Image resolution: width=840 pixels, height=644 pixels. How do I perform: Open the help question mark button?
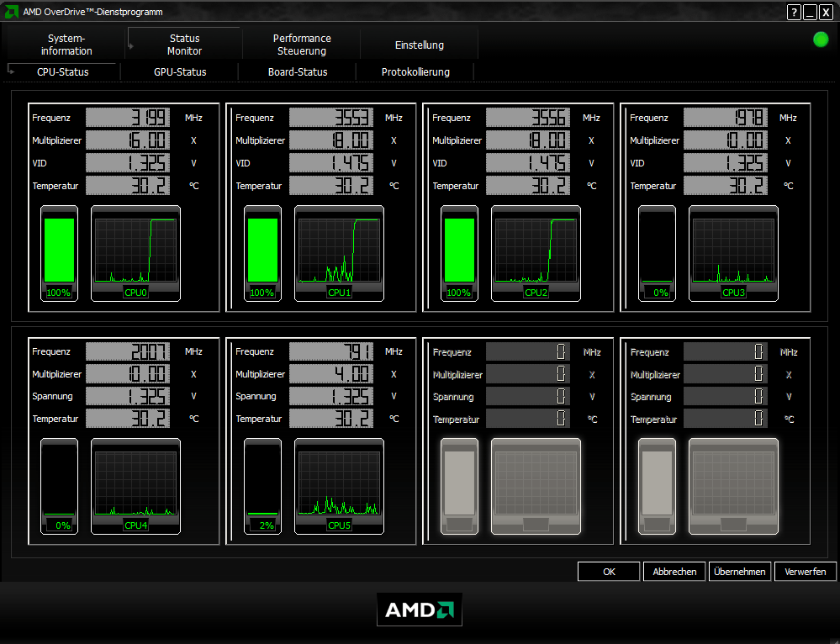click(x=794, y=13)
